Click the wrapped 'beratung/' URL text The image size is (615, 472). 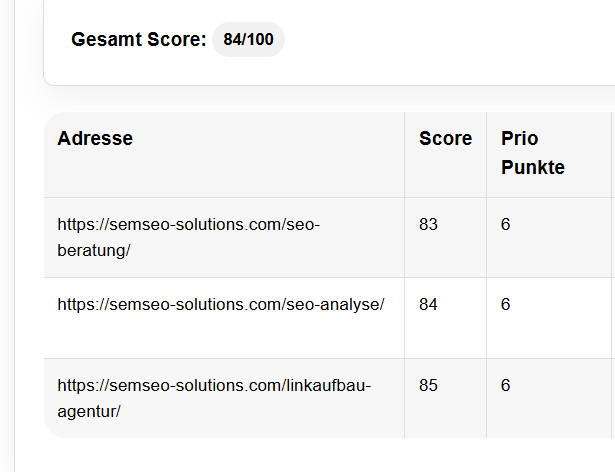[x=94, y=250]
